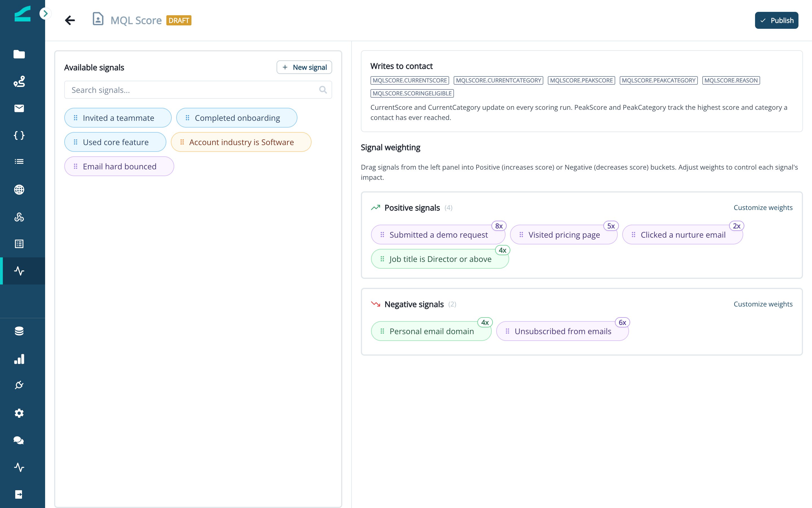
Task: Select the Used core feature signal
Action: click(115, 142)
